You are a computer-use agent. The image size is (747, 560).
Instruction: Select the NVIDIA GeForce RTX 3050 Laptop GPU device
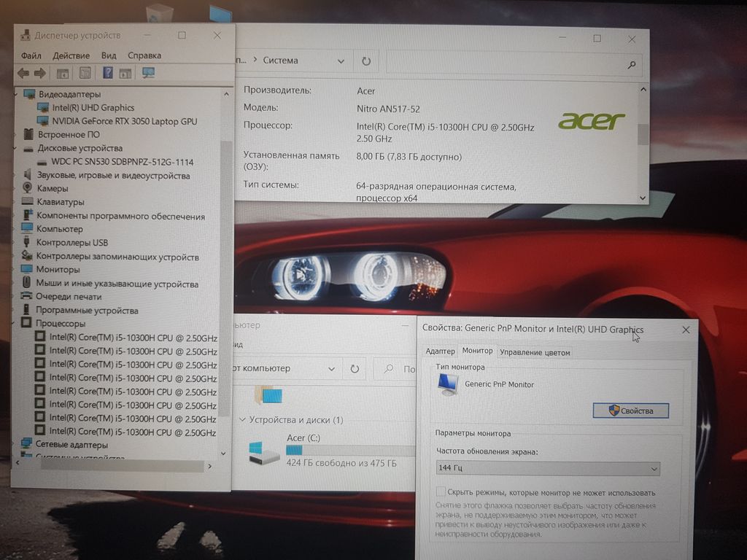tap(124, 121)
